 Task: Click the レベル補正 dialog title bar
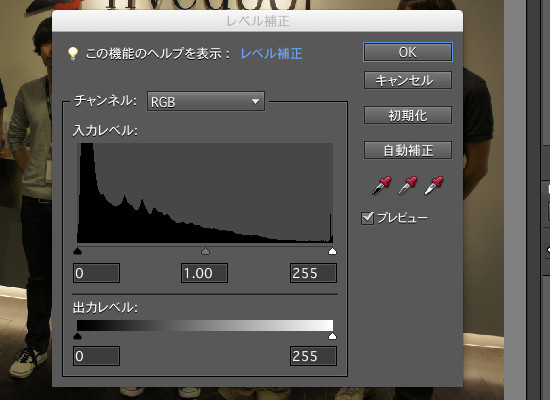click(x=257, y=21)
